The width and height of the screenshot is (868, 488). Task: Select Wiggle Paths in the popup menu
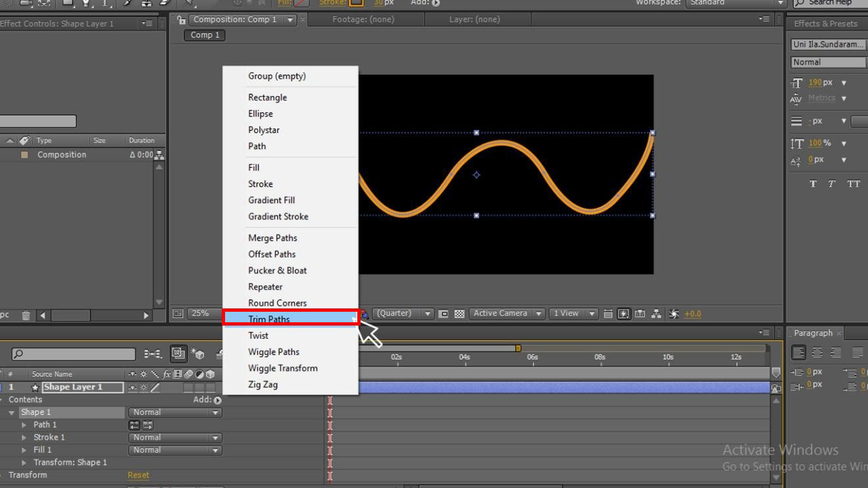pyautogui.click(x=273, y=352)
